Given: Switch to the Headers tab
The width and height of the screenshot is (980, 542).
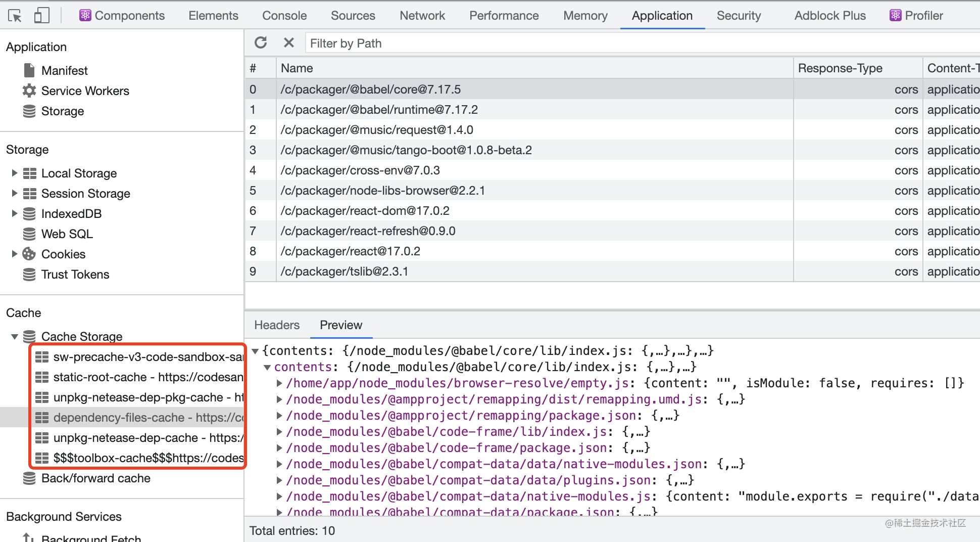Looking at the screenshot, I should pyautogui.click(x=277, y=325).
